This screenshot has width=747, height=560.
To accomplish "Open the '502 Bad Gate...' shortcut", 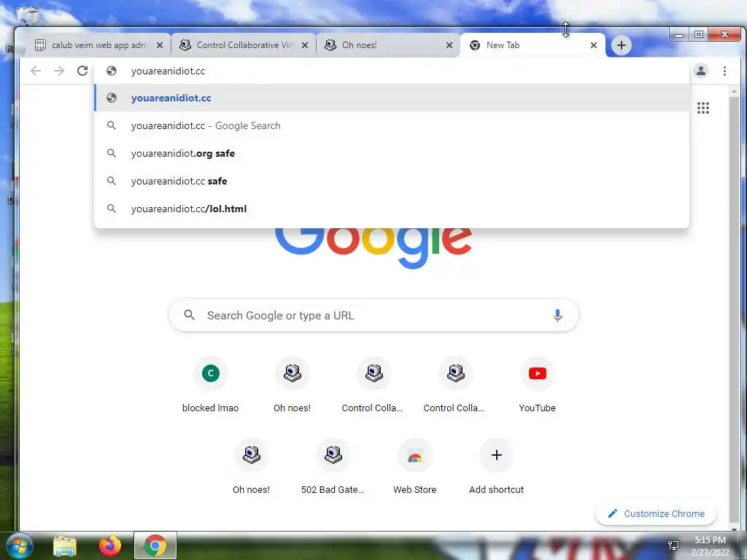I will [333, 467].
